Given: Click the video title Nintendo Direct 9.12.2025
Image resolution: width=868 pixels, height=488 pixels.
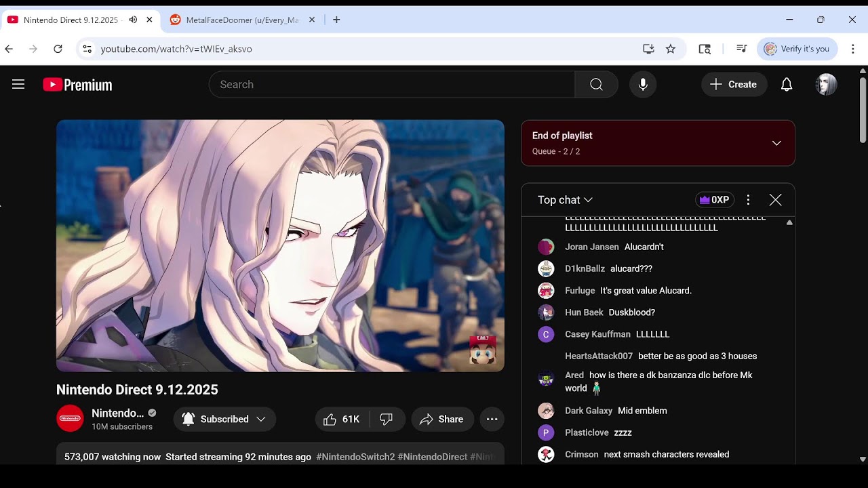Looking at the screenshot, I should tap(137, 390).
